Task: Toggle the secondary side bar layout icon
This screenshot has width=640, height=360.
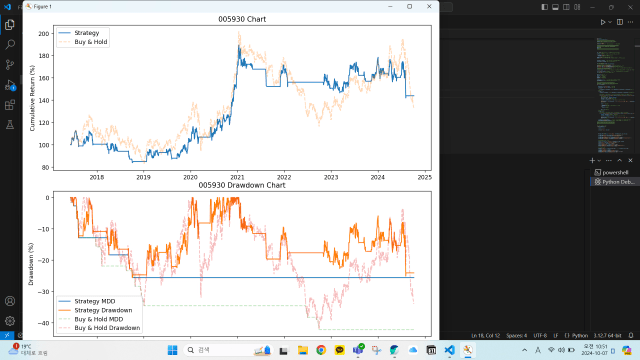Action: pyautogui.click(x=566, y=7)
